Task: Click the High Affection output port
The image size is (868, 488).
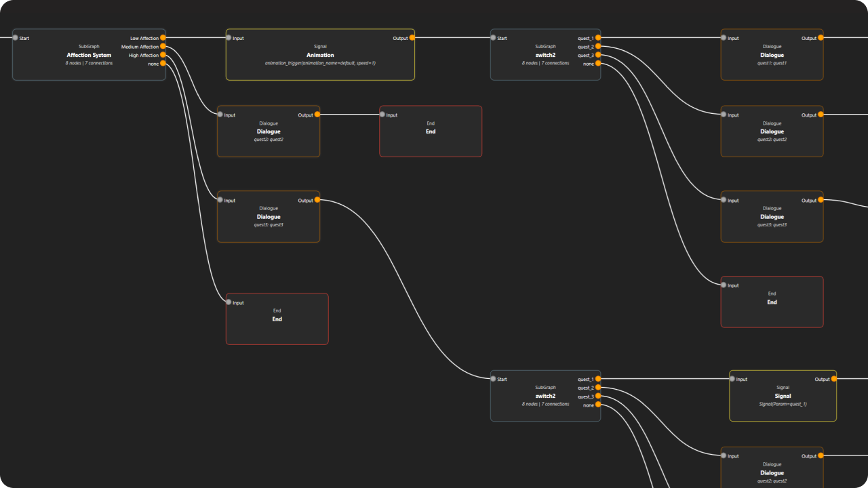Action: [x=163, y=55]
